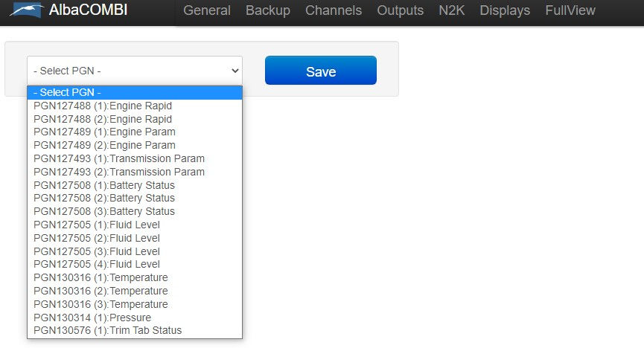Switch to the N2K section
This screenshot has height=348, width=644.
451,10
